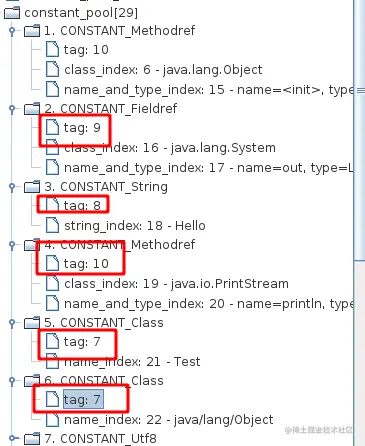Click file icon beside name_and_type_index: 15
365x446 pixels.
click(52, 89)
